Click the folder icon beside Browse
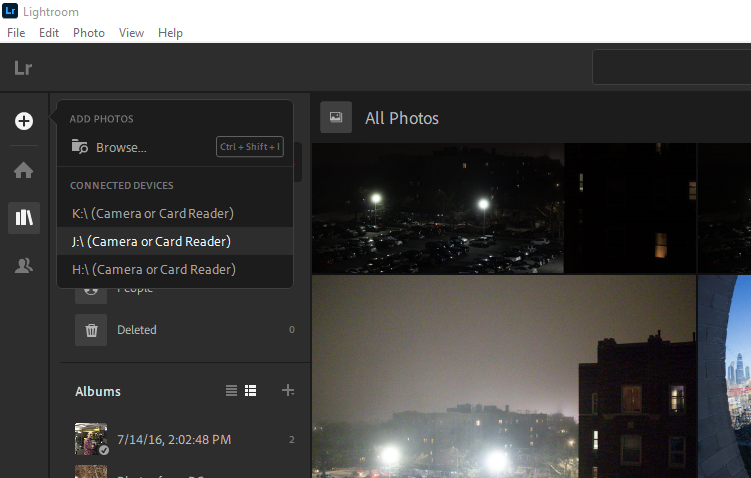 pyautogui.click(x=80, y=147)
